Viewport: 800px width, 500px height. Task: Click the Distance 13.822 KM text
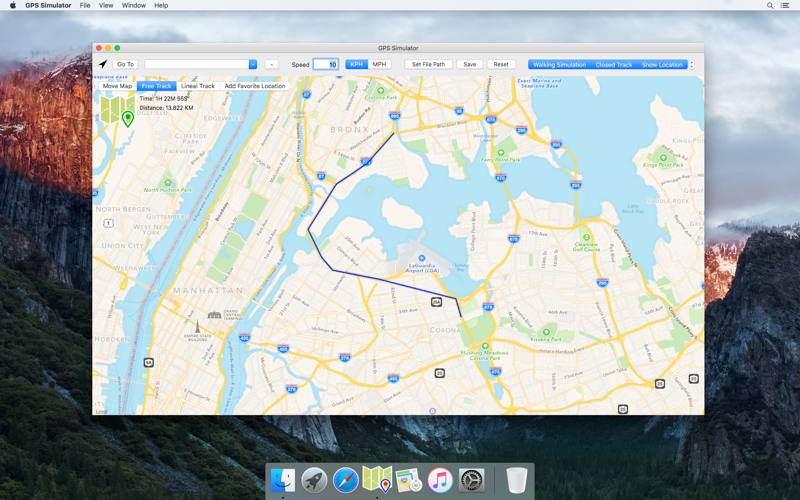pyautogui.click(x=166, y=108)
